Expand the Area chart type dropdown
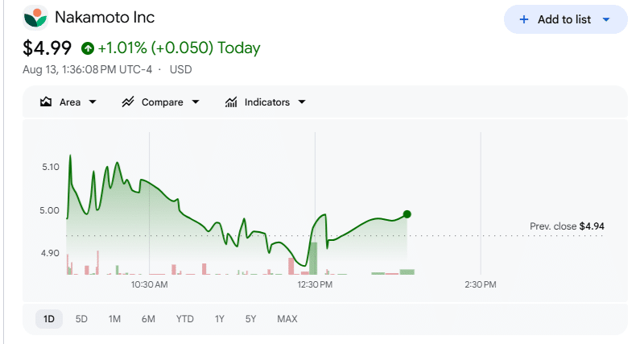 93,102
